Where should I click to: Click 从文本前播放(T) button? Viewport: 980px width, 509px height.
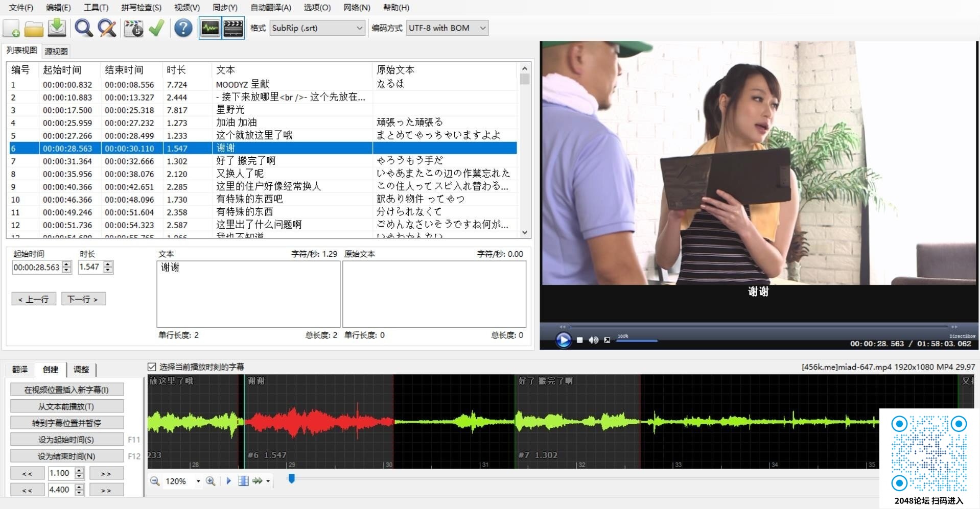67,406
